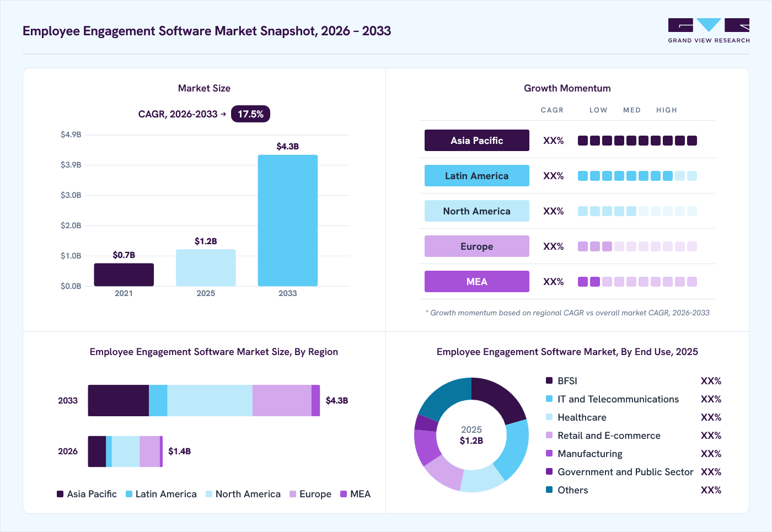
Task: Click the Government and Public Sector swatch
Action: point(549,471)
